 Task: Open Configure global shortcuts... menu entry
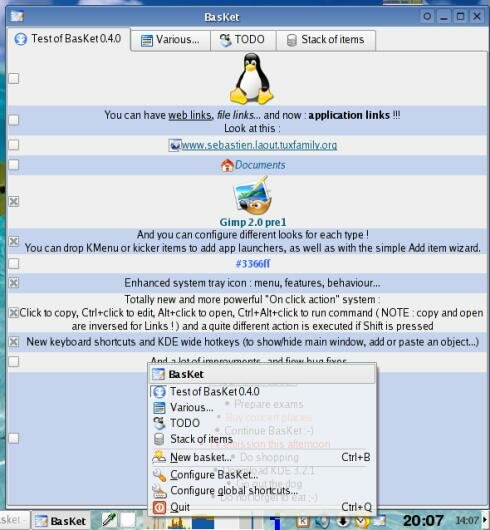coord(263,490)
